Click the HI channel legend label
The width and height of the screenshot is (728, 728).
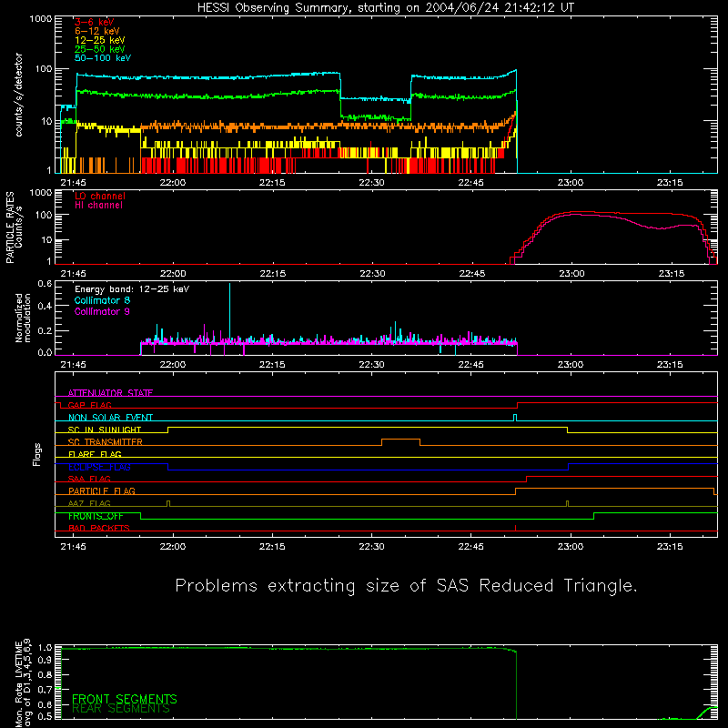[99, 206]
